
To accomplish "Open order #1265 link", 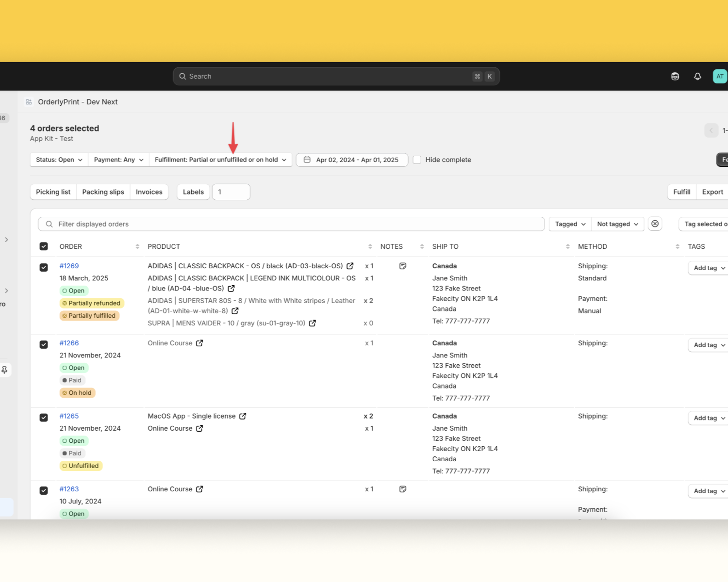I will click(x=69, y=416).
